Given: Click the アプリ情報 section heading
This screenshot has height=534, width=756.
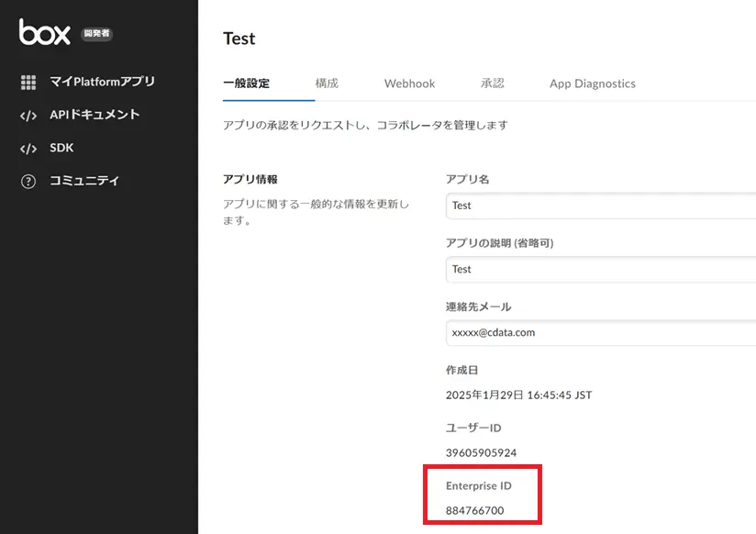Looking at the screenshot, I should point(250,180).
